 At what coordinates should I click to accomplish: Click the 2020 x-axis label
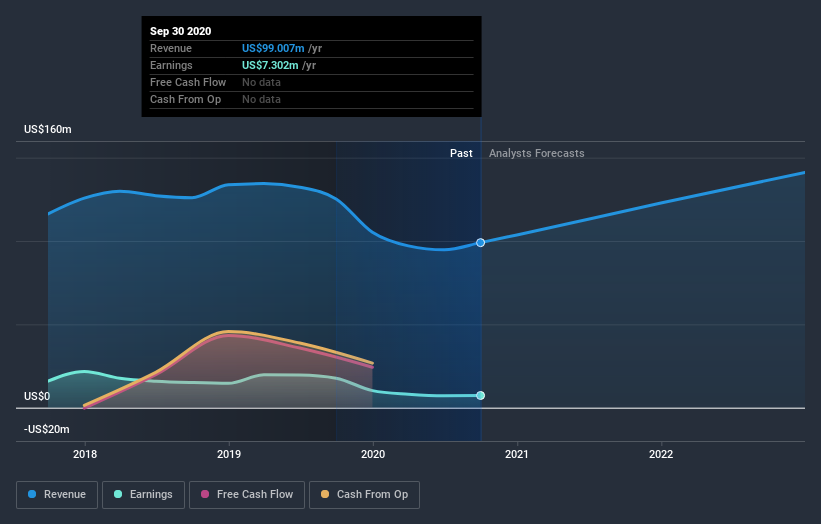click(x=373, y=454)
